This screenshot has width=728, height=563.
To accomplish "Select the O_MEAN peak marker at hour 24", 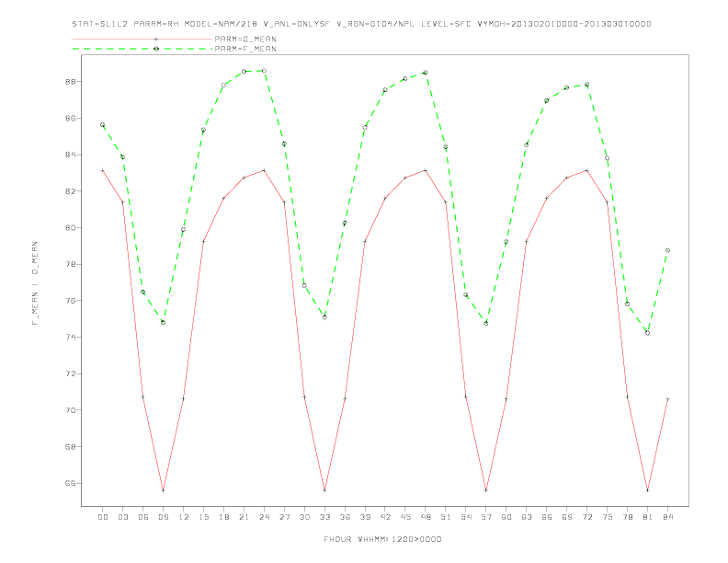I will [x=264, y=170].
